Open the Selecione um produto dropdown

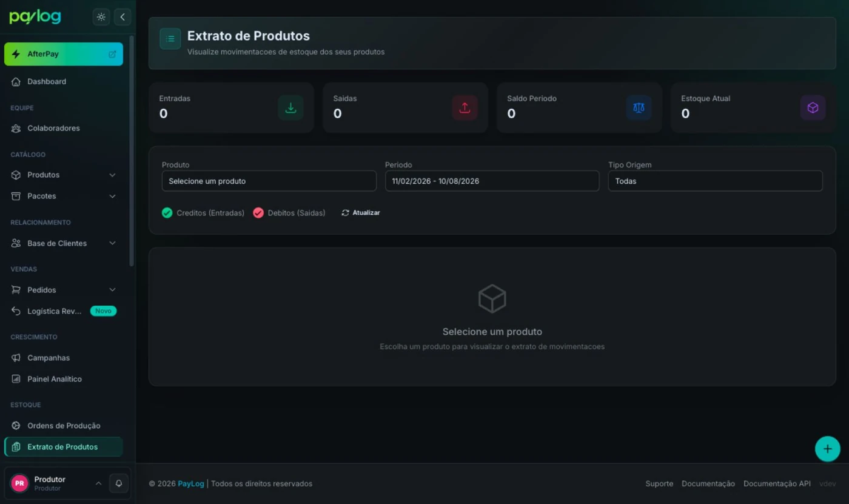click(x=269, y=181)
